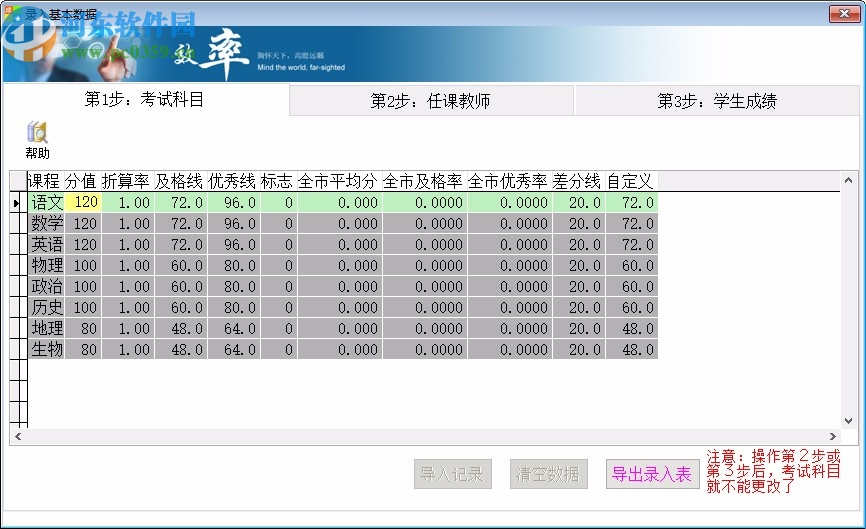
Task: Click the row selector beside 生物
Action: (18, 350)
